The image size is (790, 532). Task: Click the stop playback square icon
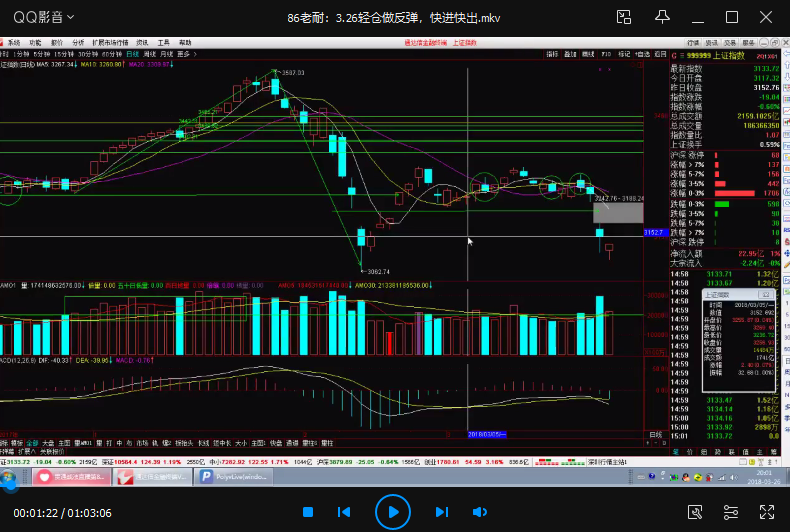tap(306, 513)
